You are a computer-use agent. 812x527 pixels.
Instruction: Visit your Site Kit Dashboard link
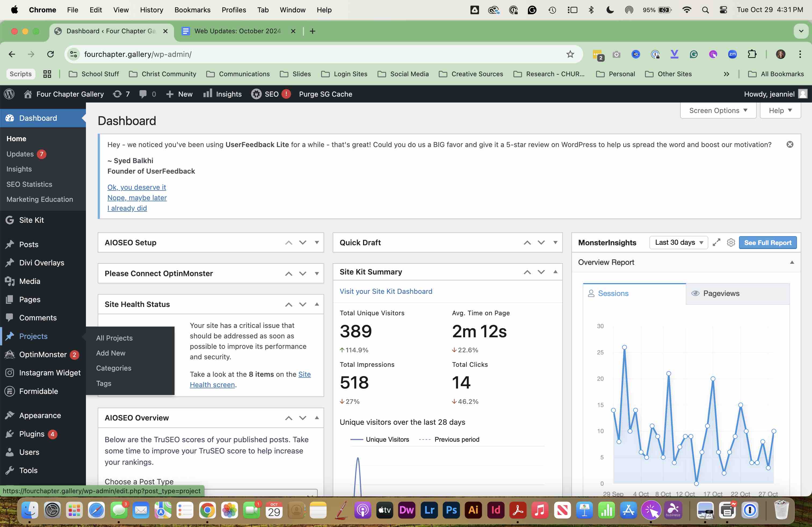[386, 291]
